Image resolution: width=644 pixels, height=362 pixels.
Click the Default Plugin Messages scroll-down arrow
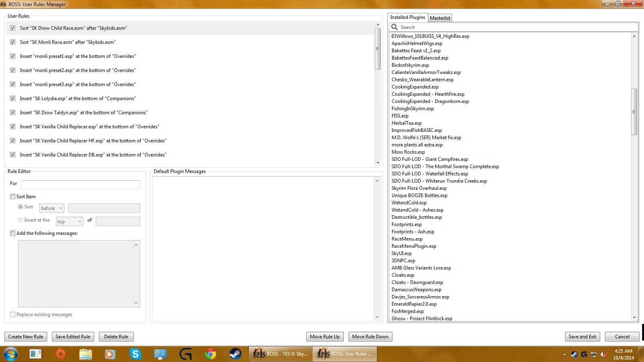click(x=377, y=317)
